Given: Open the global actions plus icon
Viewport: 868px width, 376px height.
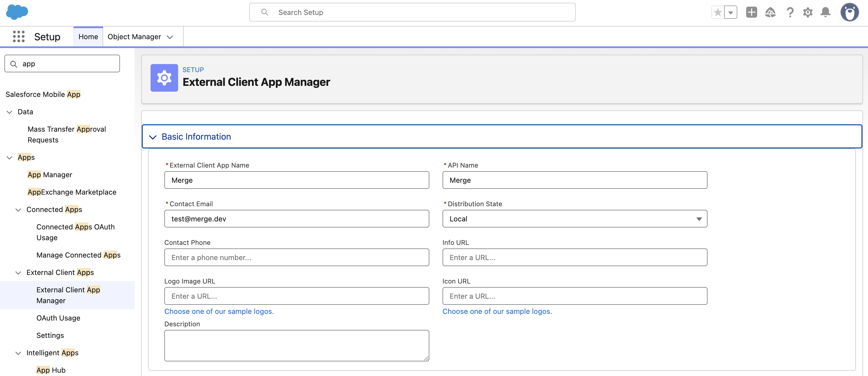Looking at the screenshot, I should point(751,12).
